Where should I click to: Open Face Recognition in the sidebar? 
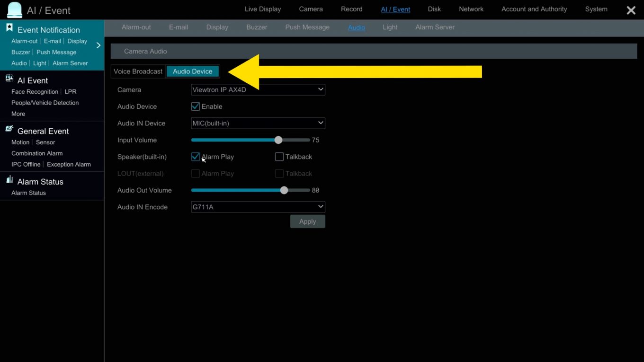tap(35, 92)
